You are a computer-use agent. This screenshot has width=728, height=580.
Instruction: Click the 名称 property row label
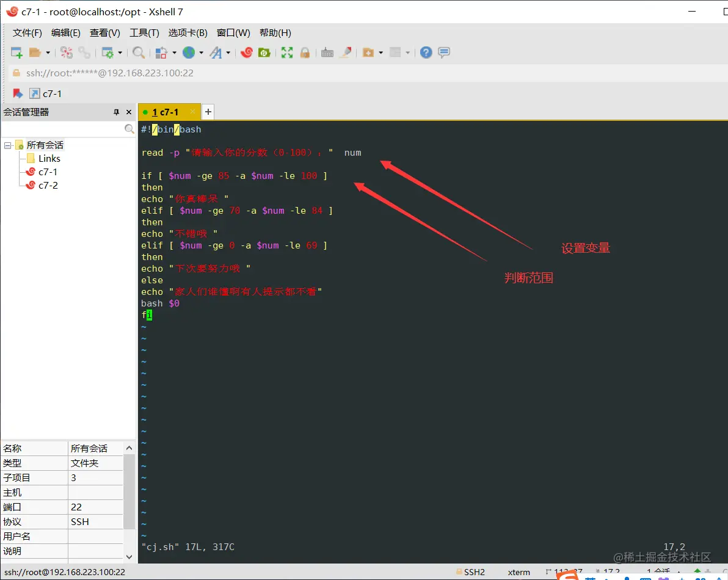pyautogui.click(x=34, y=449)
